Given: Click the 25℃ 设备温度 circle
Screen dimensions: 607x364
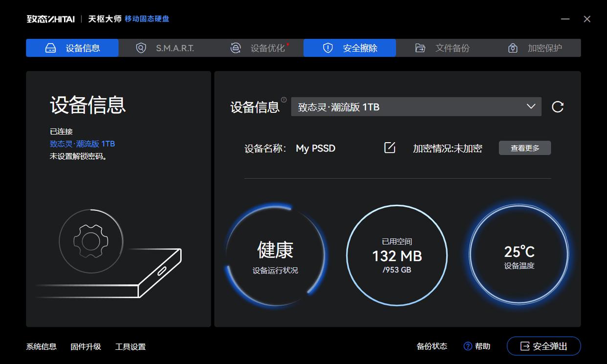Looking at the screenshot, I should point(519,255).
